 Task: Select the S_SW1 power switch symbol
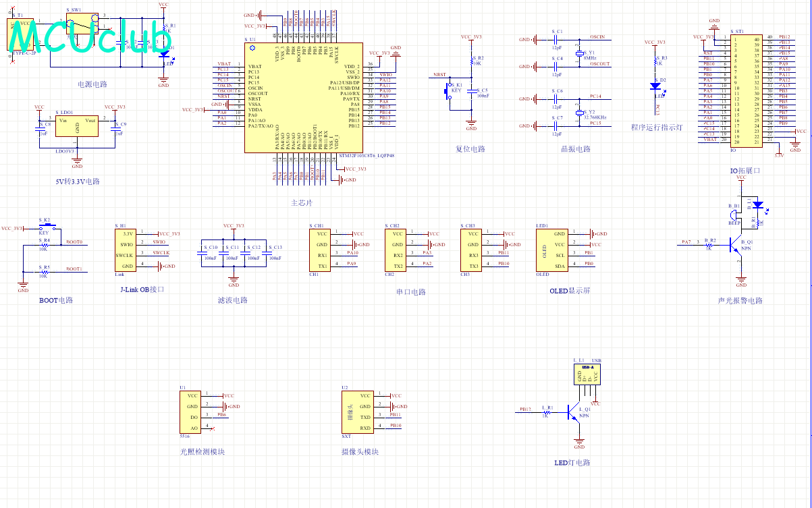pyautogui.click(x=84, y=24)
